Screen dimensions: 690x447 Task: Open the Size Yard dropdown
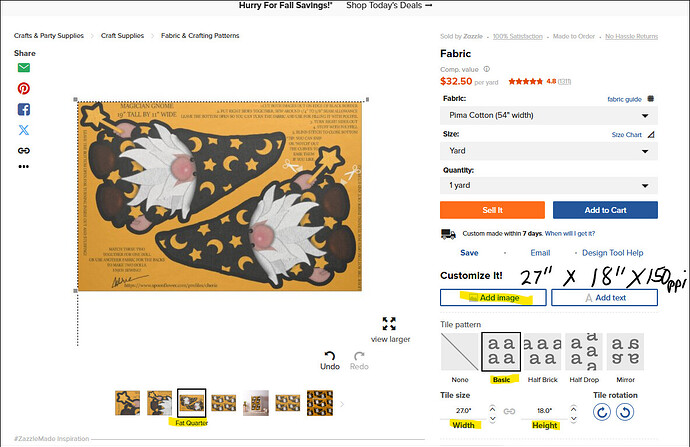549,151
